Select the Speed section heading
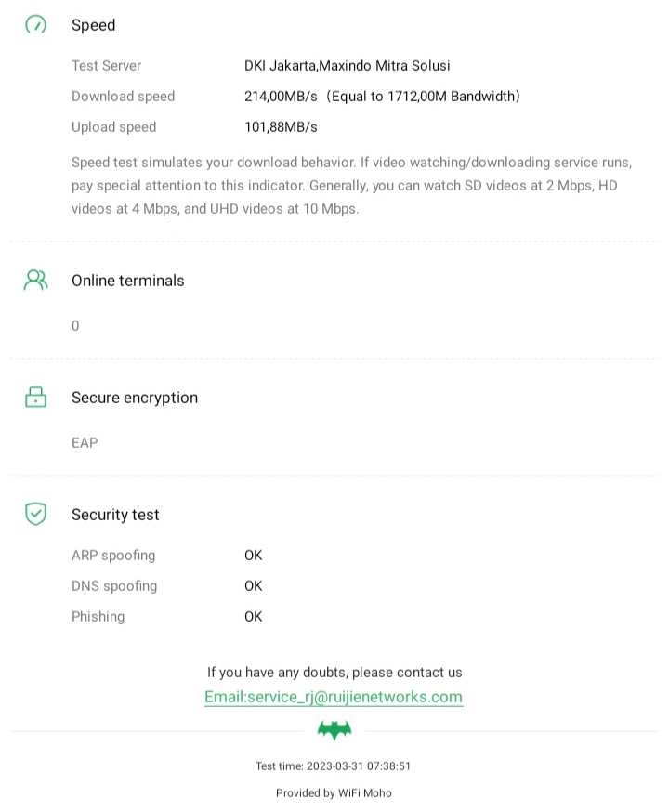The width and height of the screenshot is (669, 812). pos(94,25)
